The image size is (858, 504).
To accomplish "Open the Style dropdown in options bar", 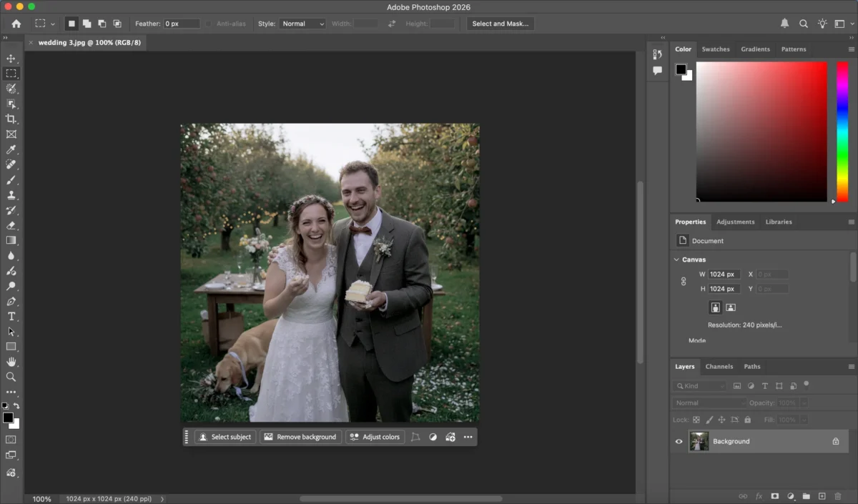I will click(x=302, y=24).
